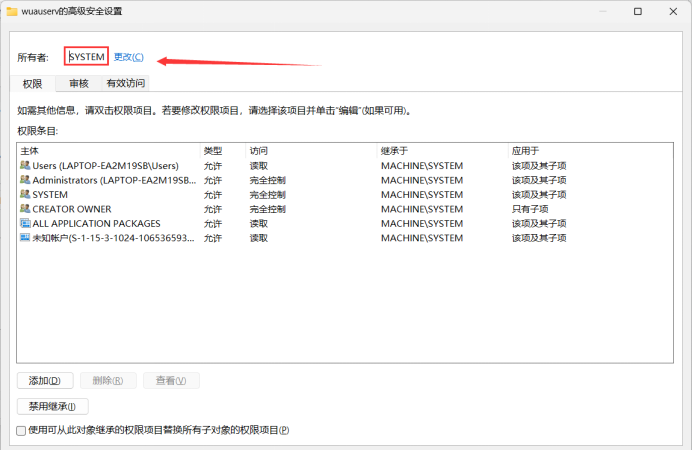This screenshot has height=451, width=693.
Task: Maximize the advanced security window
Action: 638,11
